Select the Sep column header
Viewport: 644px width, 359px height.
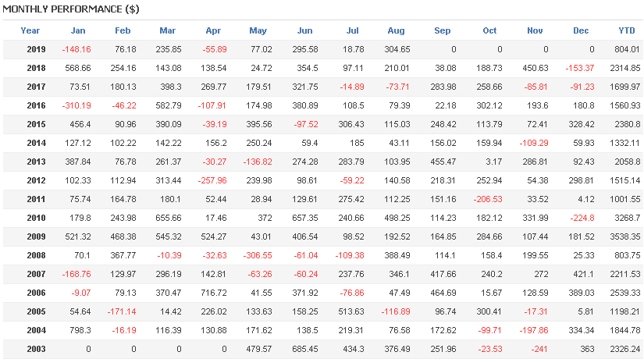[x=443, y=30]
